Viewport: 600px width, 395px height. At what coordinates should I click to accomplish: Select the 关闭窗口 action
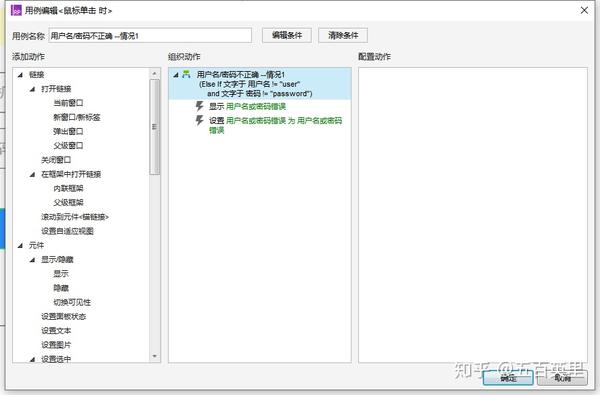click(x=56, y=160)
